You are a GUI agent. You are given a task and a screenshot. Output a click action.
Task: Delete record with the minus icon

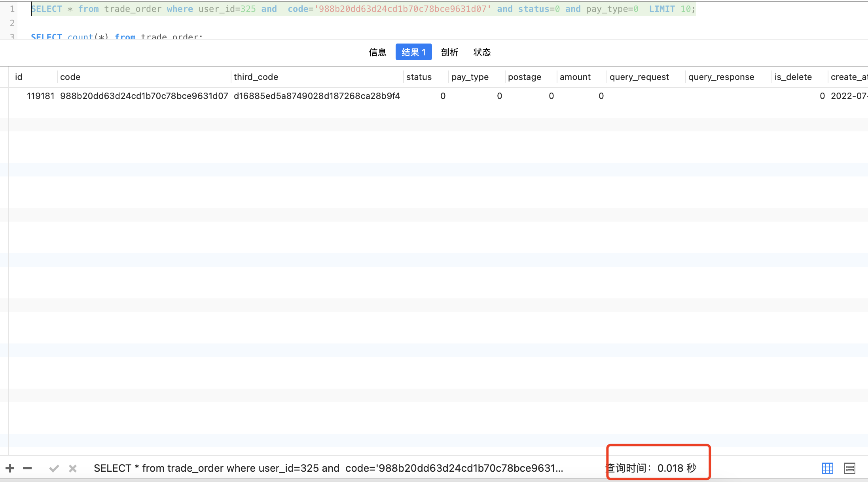point(27,469)
